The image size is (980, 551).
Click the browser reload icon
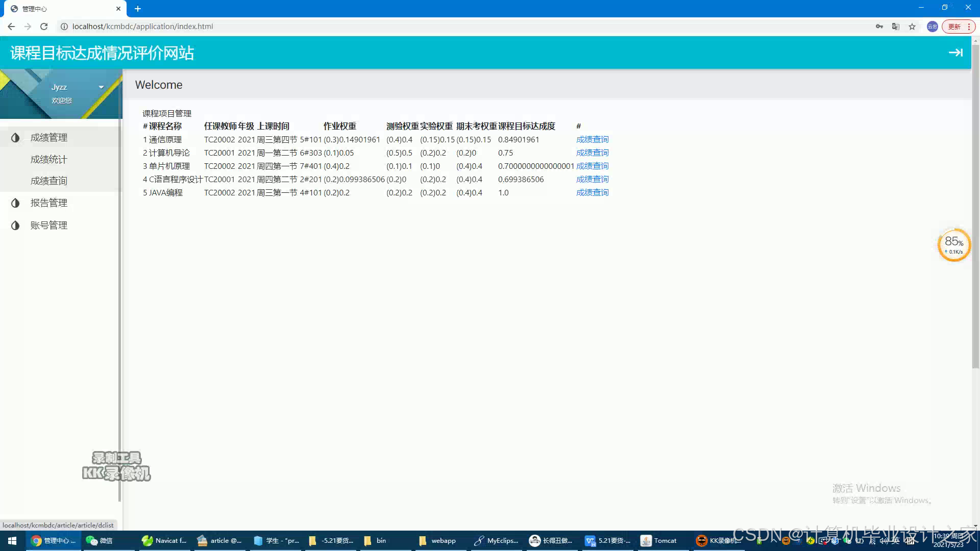pos(44,27)
